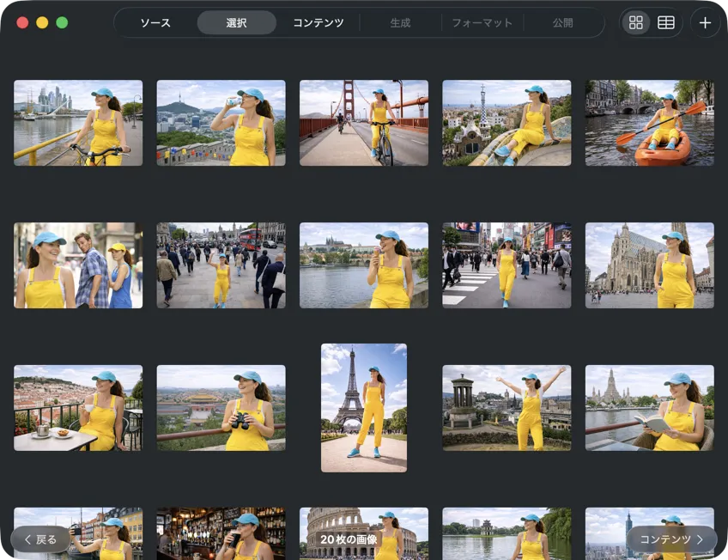Click the plus icon to add images
This screenshot has height=560, width=728.
pyautogui.click(x=704, y=22)
